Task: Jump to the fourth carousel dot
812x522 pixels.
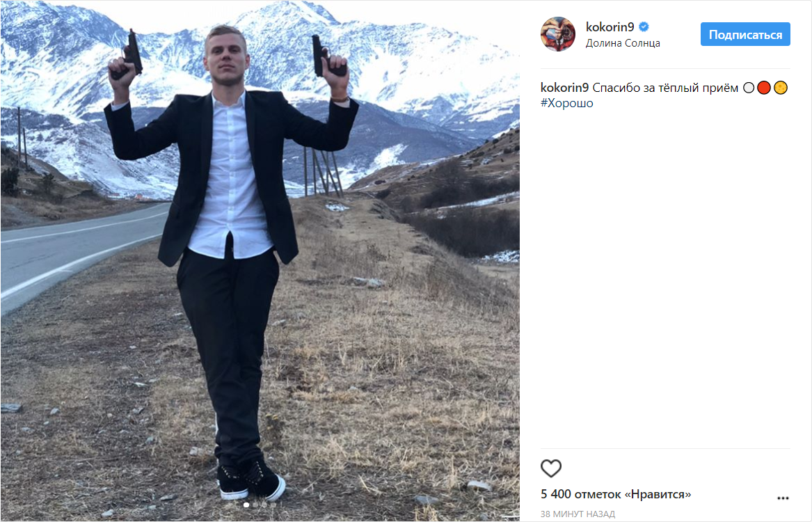Action: (273, 505)
